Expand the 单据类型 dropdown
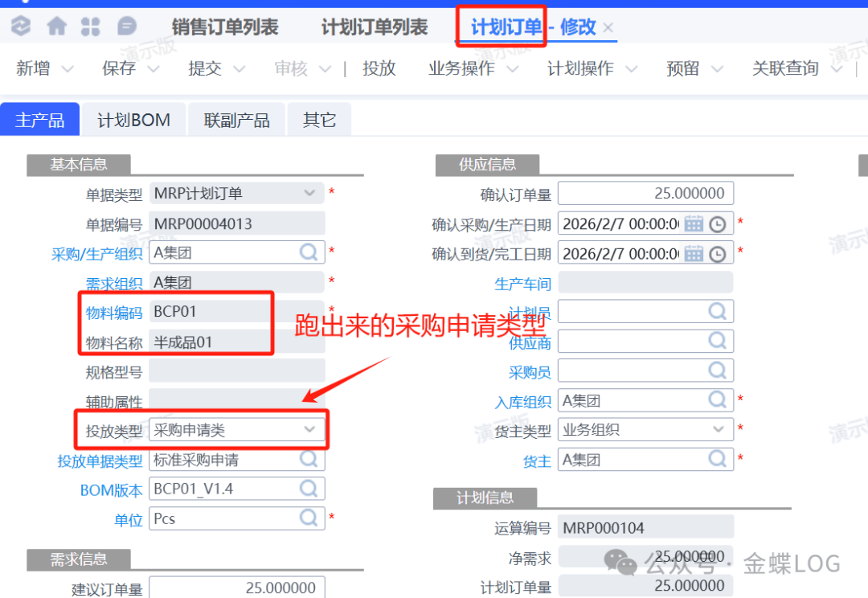The height and width of the screenshot is (598, 868). [x=309, y=193]
